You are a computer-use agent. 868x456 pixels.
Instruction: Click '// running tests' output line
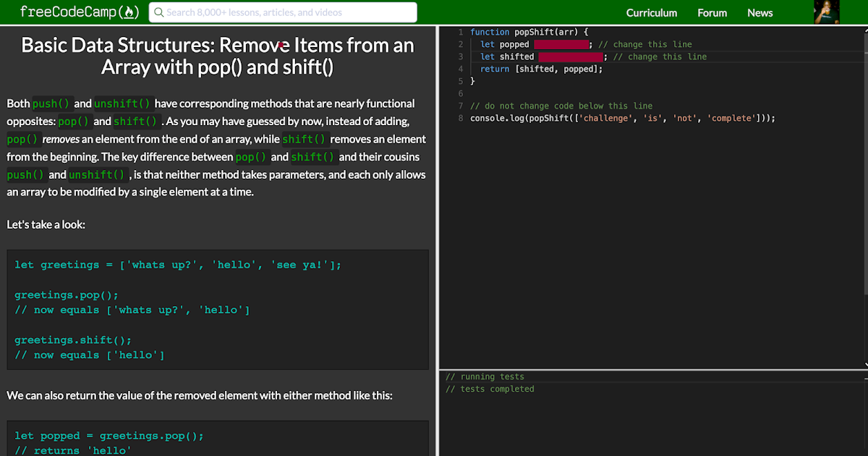coord(485,376)
